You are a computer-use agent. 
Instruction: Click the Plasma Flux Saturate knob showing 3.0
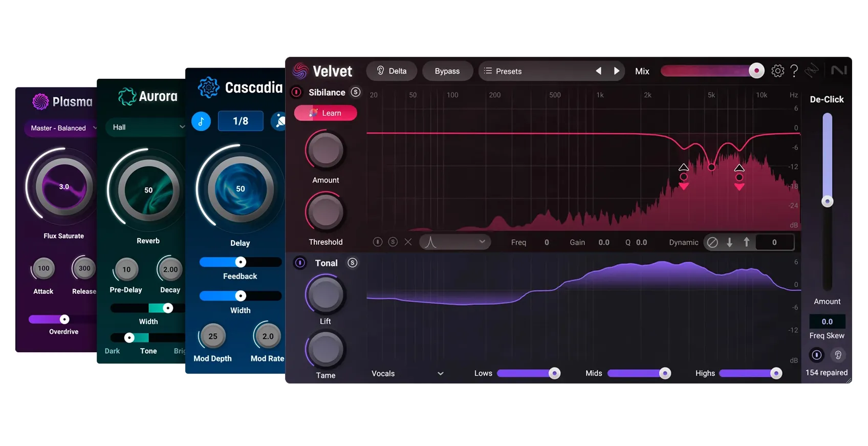point(64,186)
